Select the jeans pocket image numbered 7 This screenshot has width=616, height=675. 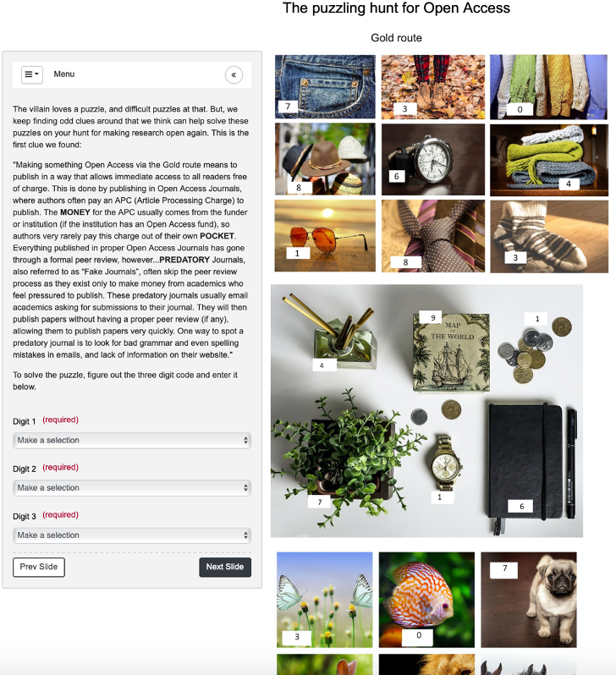coord(325,86)
